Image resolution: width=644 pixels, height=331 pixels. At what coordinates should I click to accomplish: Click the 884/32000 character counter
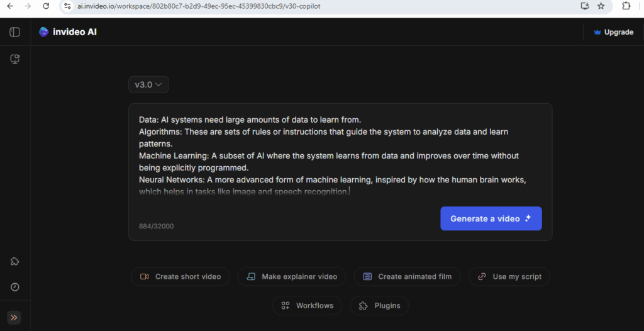click(156, 226)
